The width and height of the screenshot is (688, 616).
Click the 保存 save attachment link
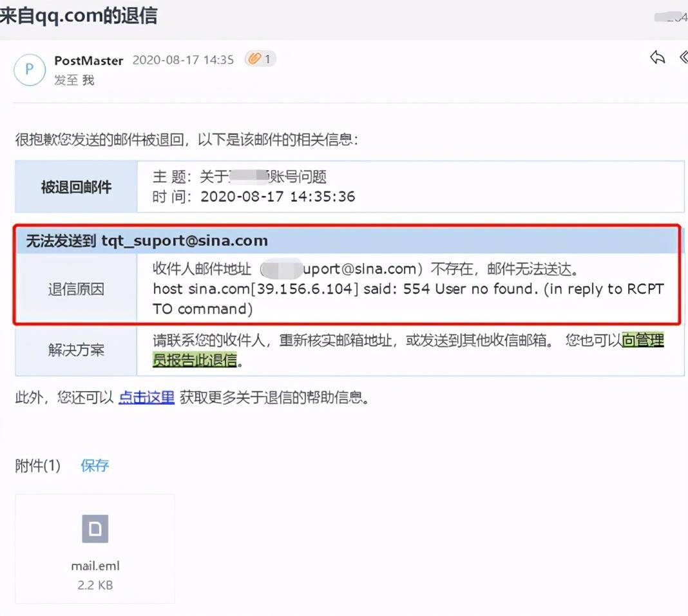[x=94, y=465]
